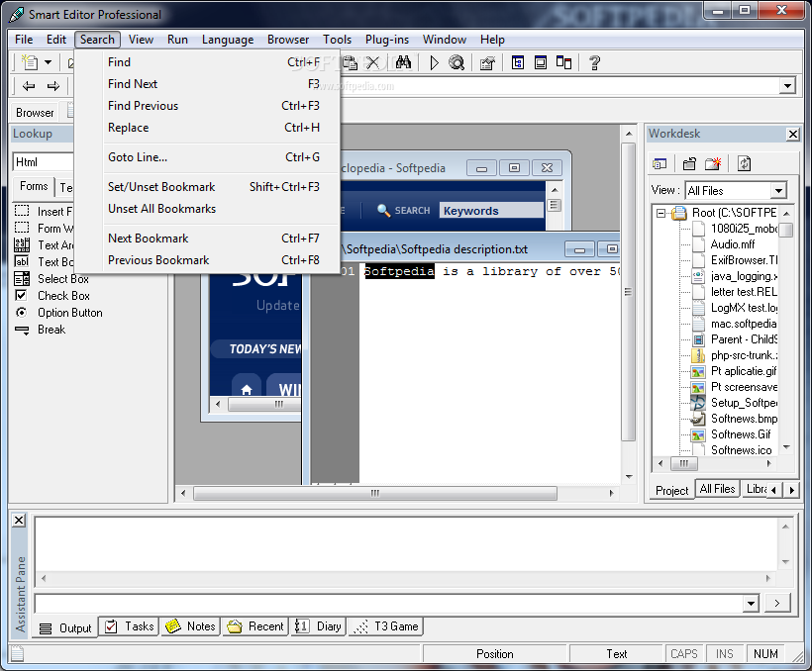This screenshot has width=812, height=671.
Task: Open the Tasks tab
Action: point(130,626)
